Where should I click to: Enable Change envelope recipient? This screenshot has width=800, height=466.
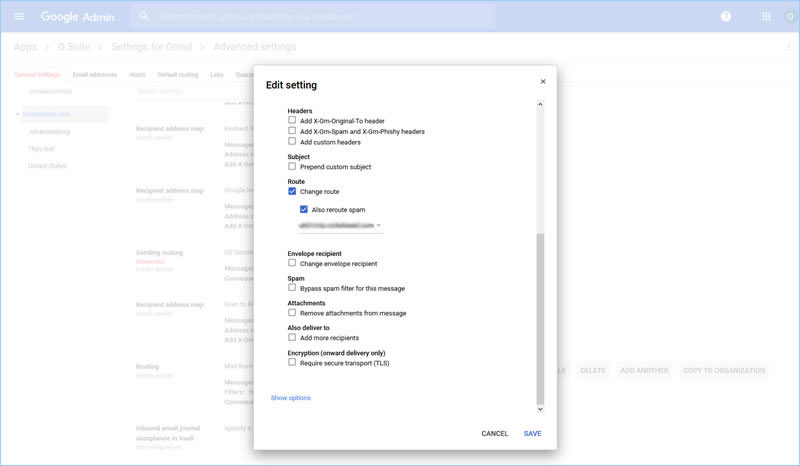tap(292, 263)
